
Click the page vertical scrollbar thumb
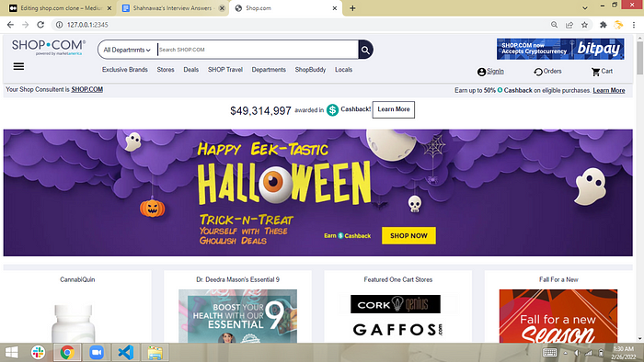pos(639,57)
